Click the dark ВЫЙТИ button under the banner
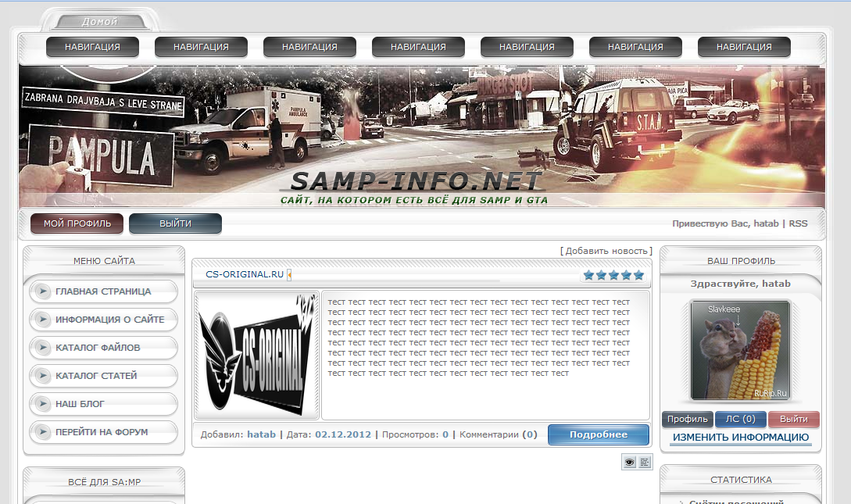 click(175, 223)
